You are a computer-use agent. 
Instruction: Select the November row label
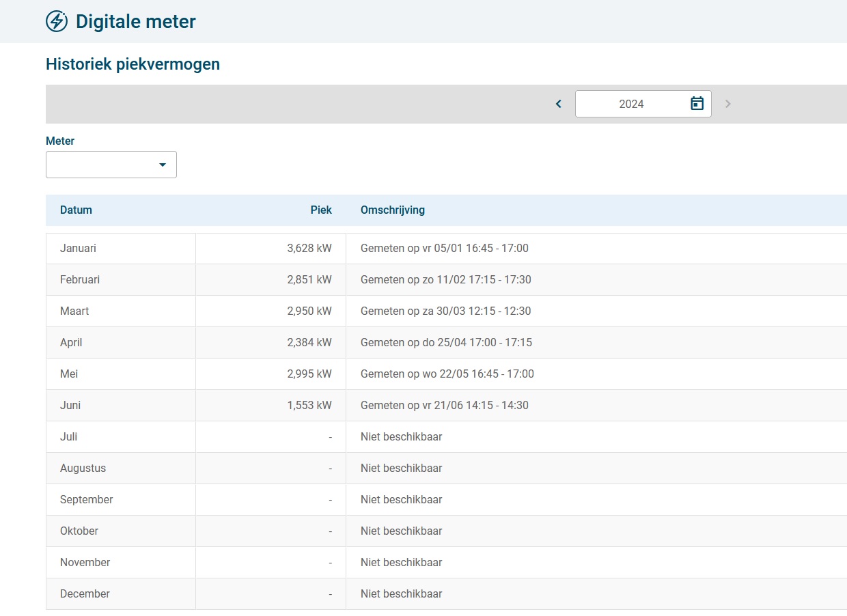click(85, 563)
